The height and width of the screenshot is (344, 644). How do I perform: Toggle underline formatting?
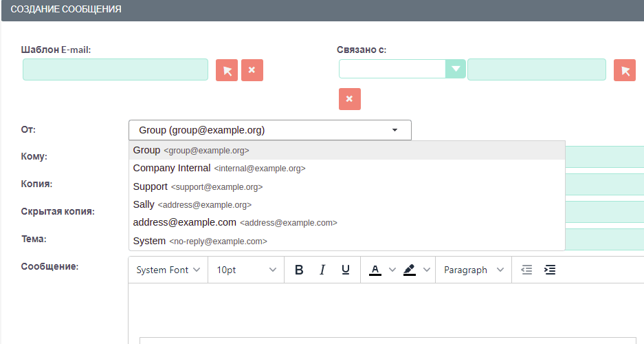pyautogui.click(x=346, y=270)
